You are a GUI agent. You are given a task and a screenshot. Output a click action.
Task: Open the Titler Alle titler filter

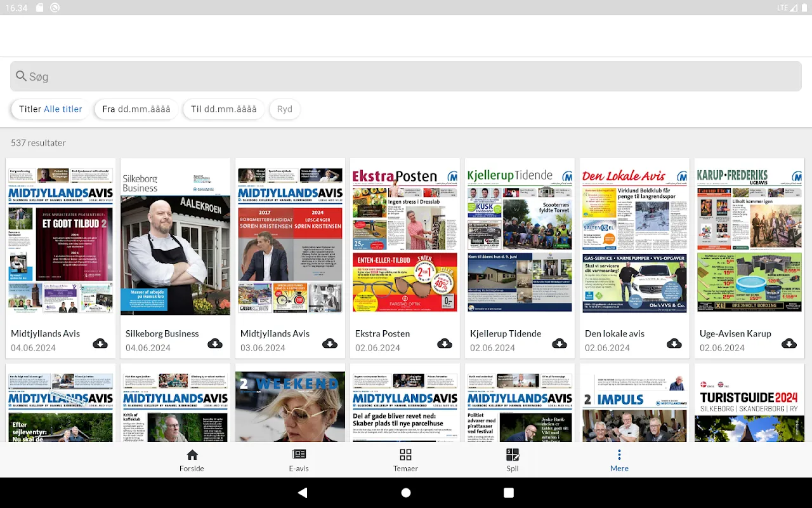(x=51, y=109)
